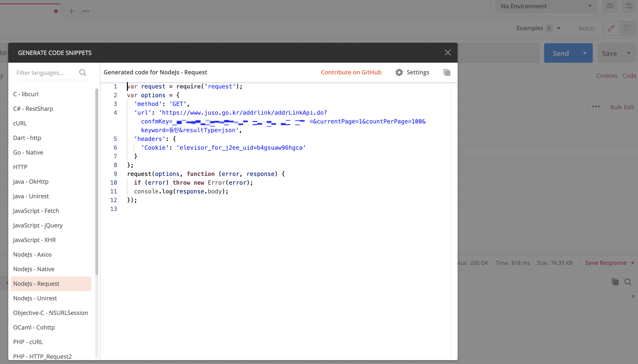Open the manage environments sliders icon

629,6
